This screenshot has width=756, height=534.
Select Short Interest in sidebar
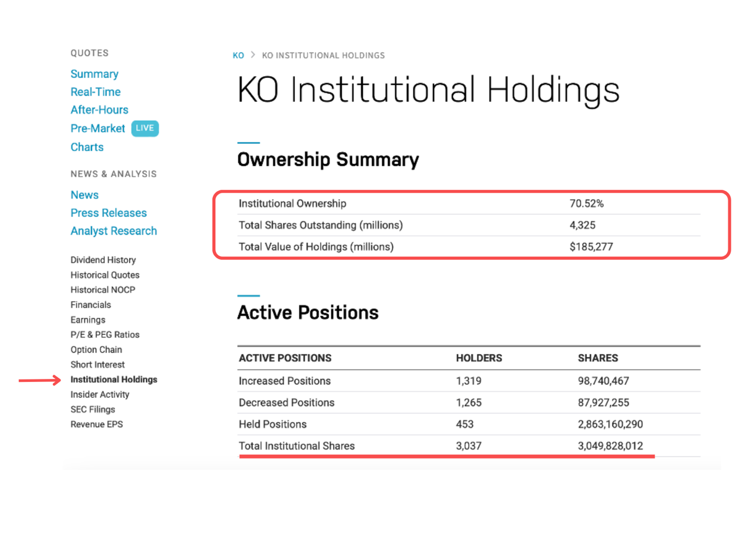click(98, 365)
